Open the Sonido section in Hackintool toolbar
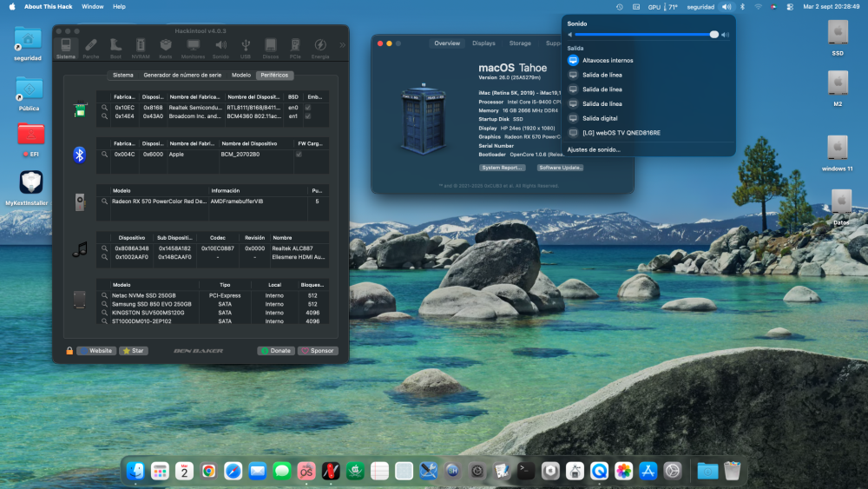The width and height of the screenshot is (868, 489). [x=220, y=48]
